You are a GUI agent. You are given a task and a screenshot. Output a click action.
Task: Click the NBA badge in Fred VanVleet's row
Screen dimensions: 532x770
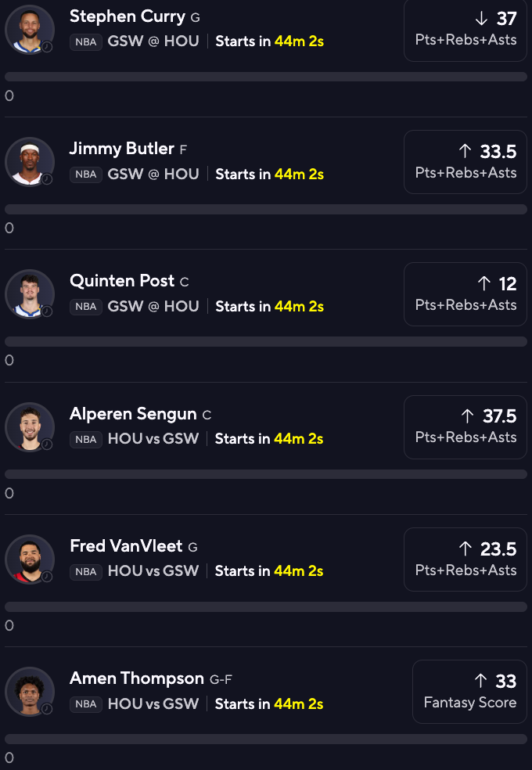[x=86, y=572]
